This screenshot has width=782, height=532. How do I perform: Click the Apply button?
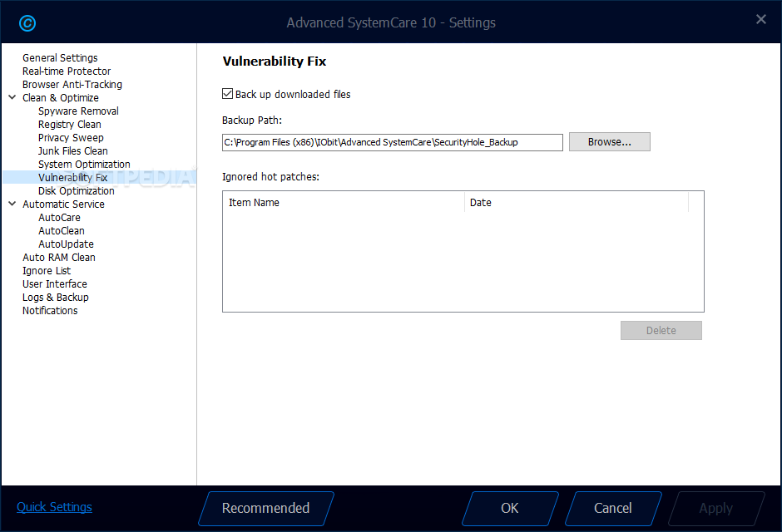(716, 508)
